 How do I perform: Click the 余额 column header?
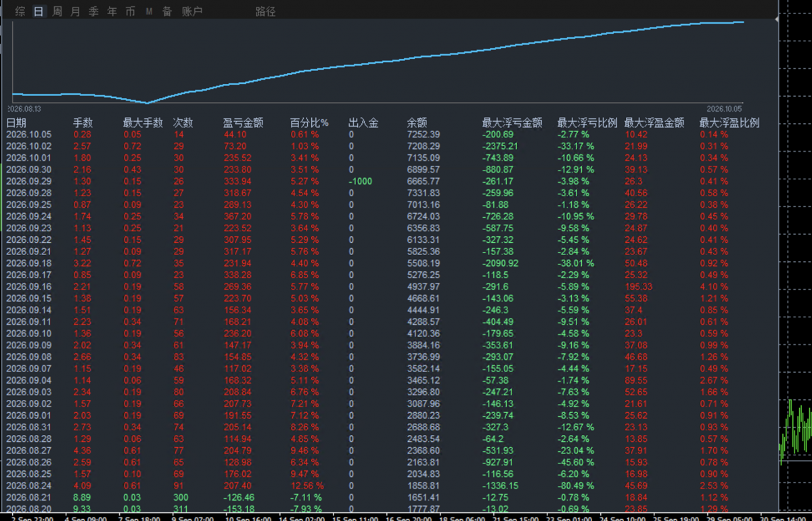click(x=417, y=122)
